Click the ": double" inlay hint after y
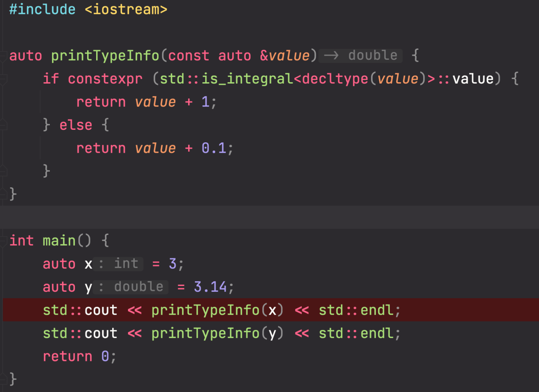 131,287
